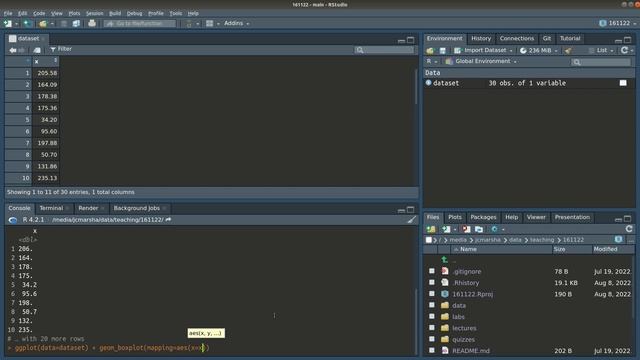Click the data viewer search field
640x360 pixels.
tap(384, 50)
